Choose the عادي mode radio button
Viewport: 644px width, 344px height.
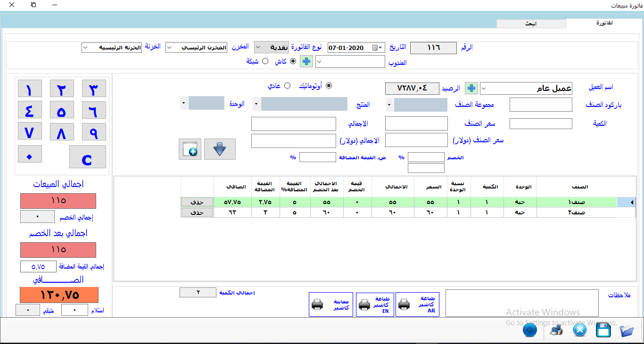[287, 86]
